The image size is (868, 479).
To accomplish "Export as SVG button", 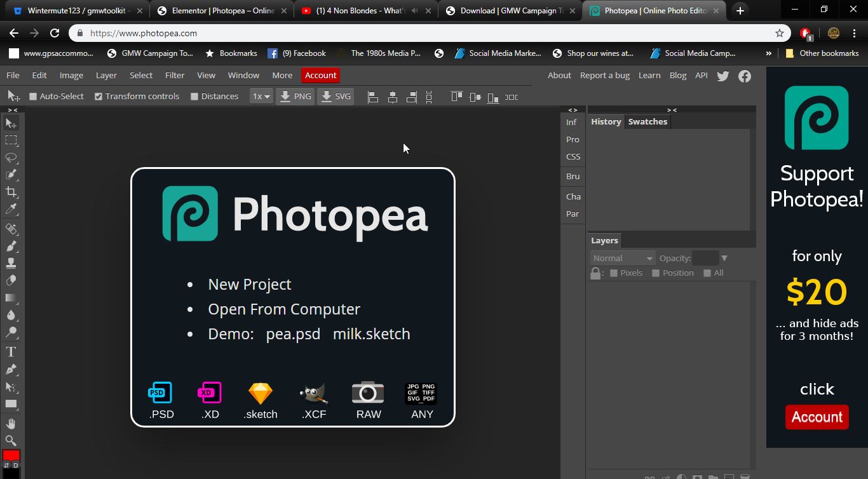I will pos(335,97).
